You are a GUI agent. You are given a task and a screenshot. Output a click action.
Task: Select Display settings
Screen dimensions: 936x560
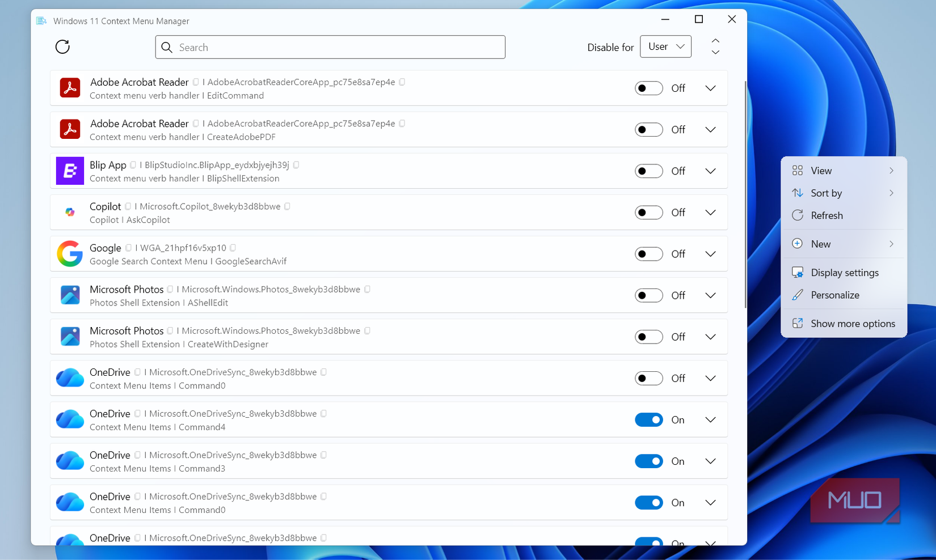844,273
